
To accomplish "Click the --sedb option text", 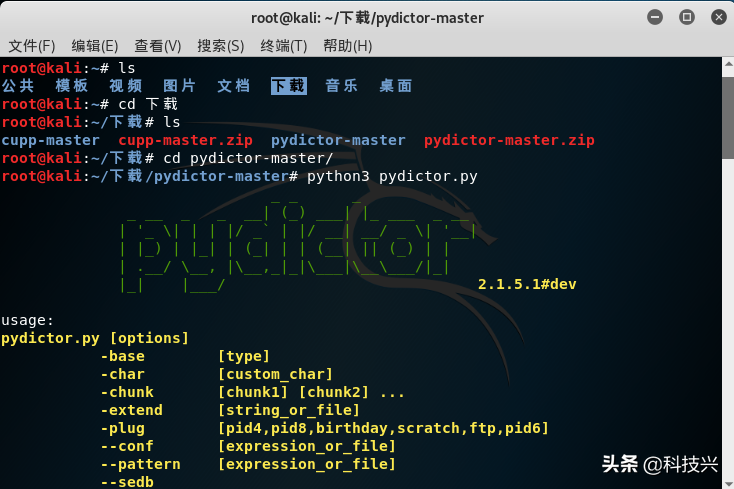I will 127,482.
